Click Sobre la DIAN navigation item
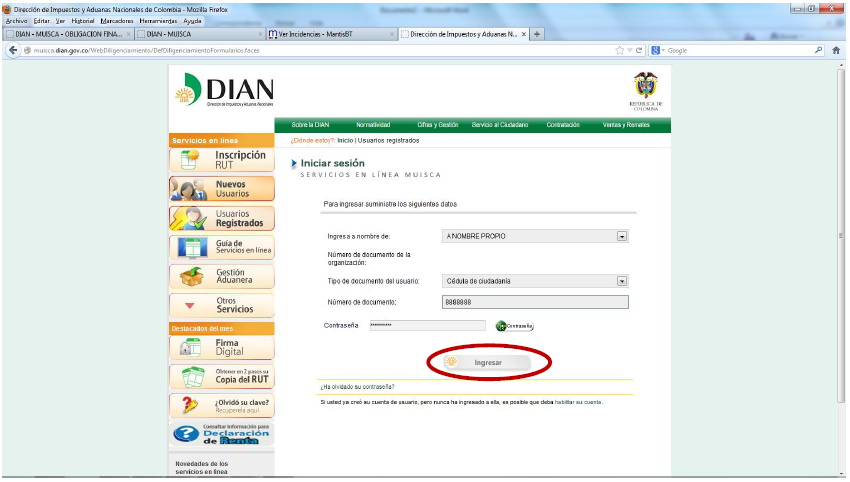 coord(310,125)
